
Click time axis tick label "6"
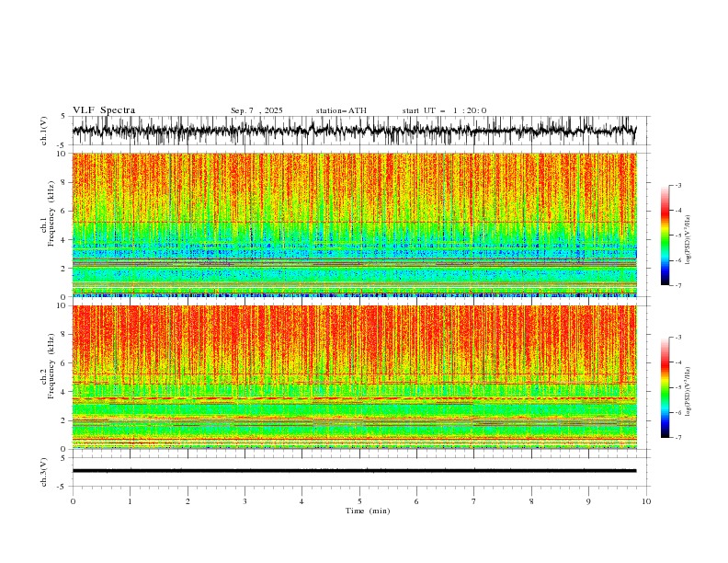416,501
